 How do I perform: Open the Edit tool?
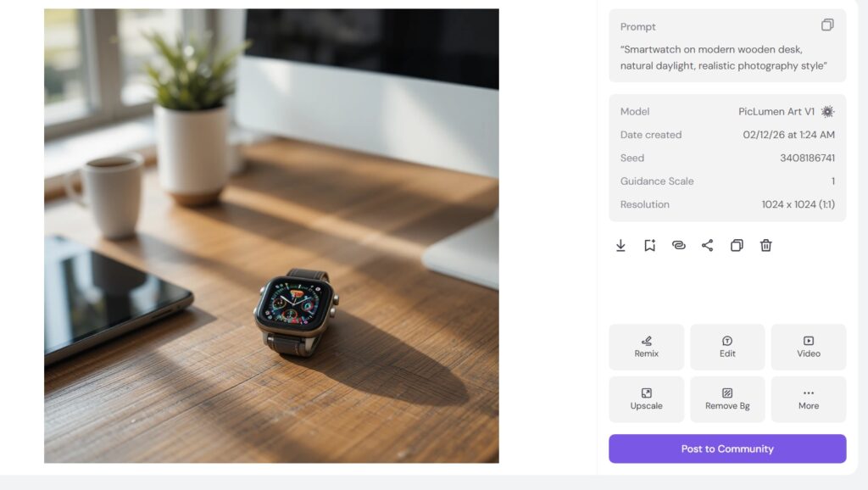[x=727, y=347]
